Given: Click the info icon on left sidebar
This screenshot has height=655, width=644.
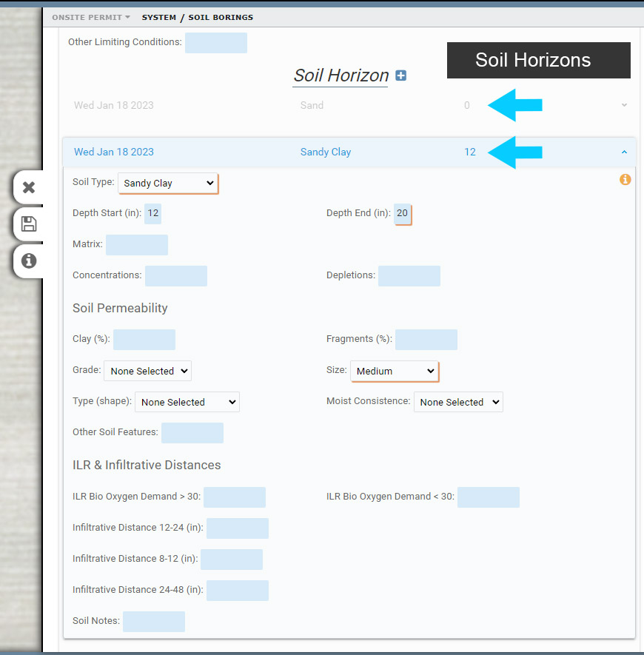Looking at the screenshot, I should click(x=29, y=261).
